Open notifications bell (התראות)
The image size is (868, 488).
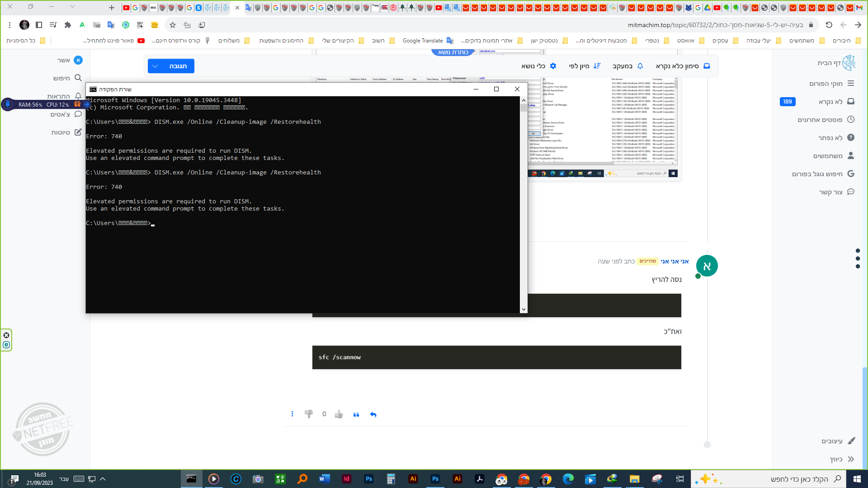coord(65,96)
